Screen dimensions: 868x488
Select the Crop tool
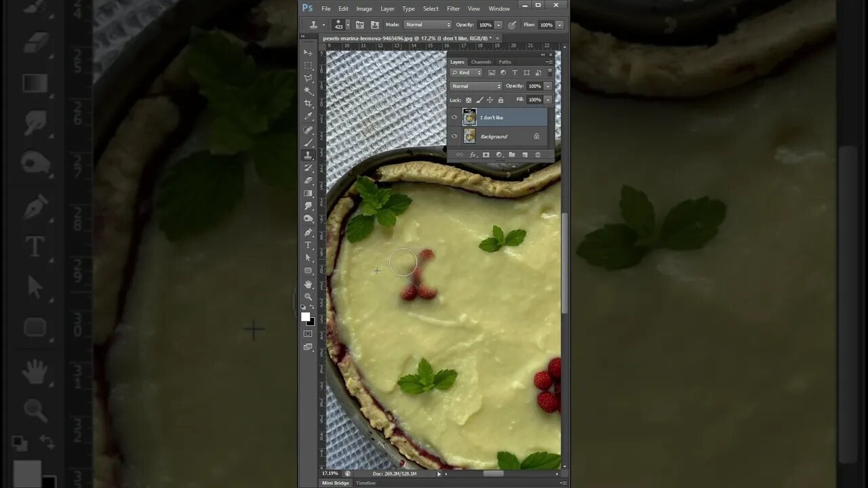pos(308,103)
